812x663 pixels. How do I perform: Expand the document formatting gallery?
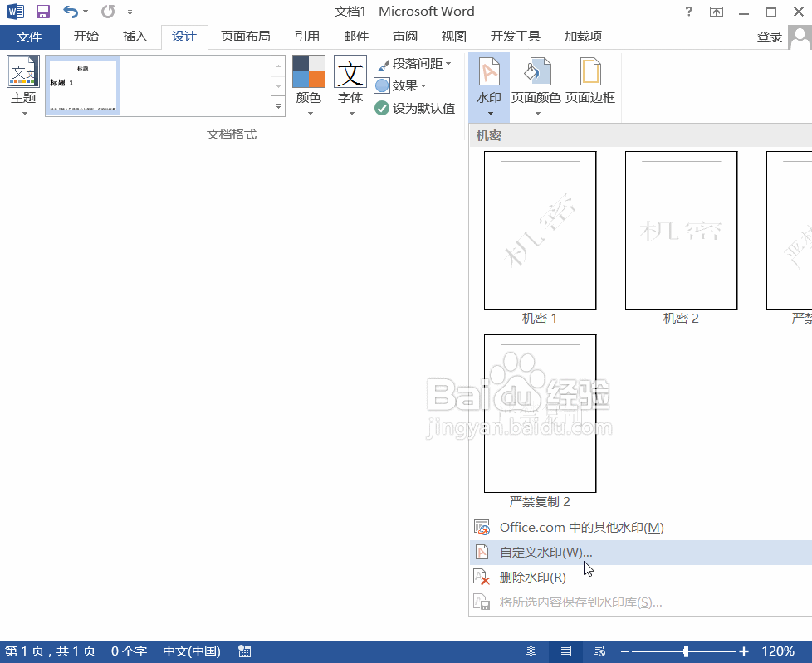[277, 106]
